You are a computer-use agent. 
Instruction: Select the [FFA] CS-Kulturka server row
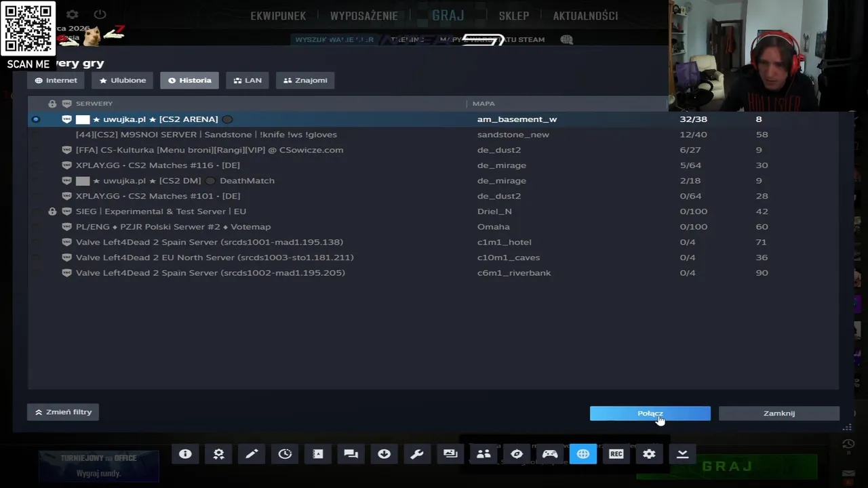tap(433, 150)
